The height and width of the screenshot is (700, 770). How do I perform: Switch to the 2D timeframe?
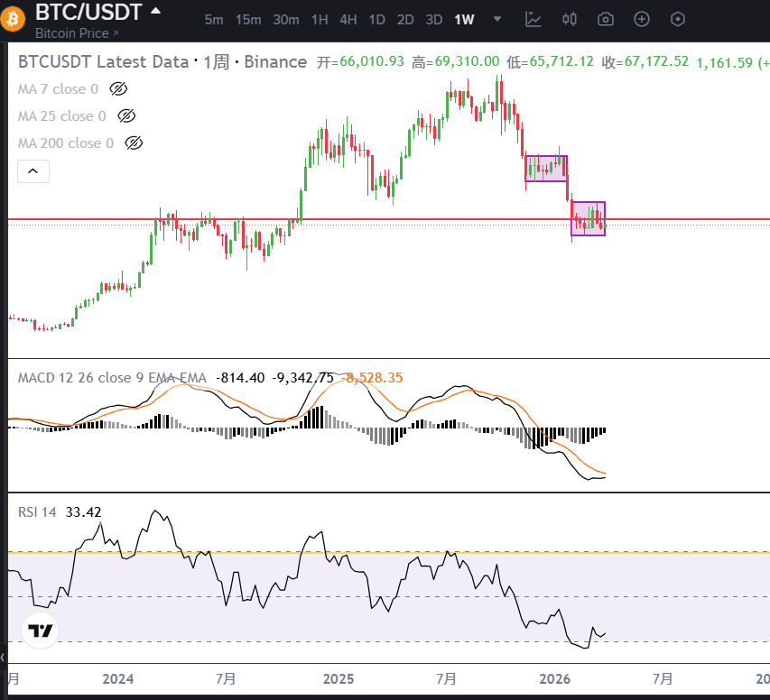[x=405, y=20]
